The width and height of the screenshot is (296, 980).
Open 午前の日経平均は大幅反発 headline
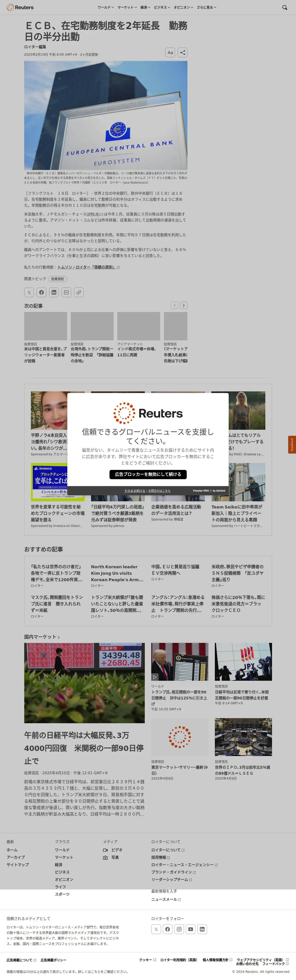point(84,748)
